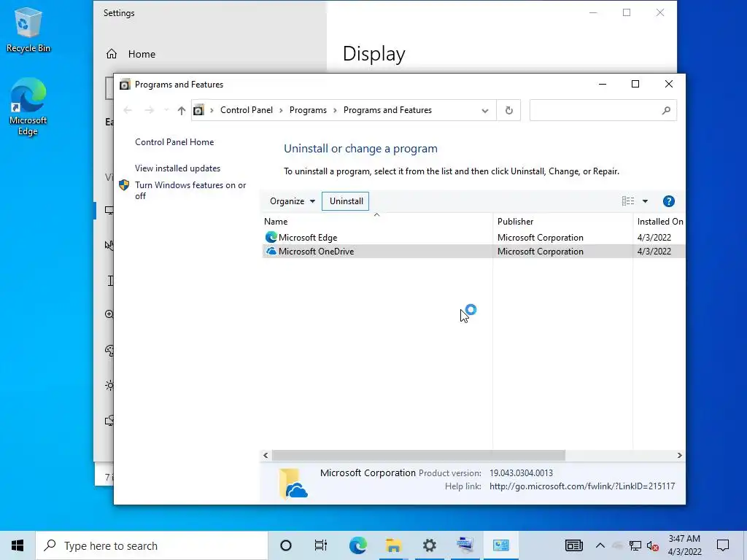This screenshot has width=747, height=560.
Task: Open Control Panel icon on the taskbar
Action: [500, 545]
